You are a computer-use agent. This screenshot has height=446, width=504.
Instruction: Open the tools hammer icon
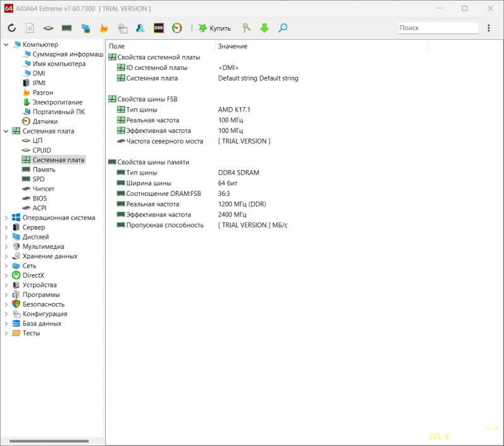(x=246, y=28)
